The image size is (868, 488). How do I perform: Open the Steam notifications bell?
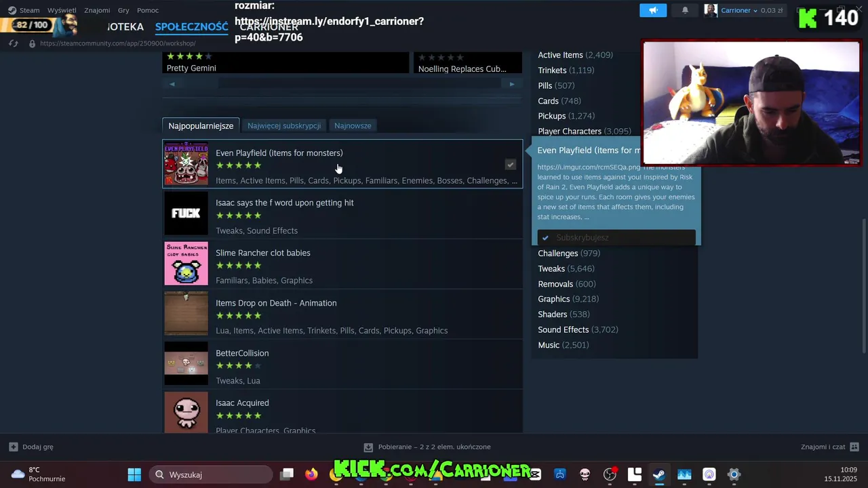pyautogui.click(x=685, y=10)
